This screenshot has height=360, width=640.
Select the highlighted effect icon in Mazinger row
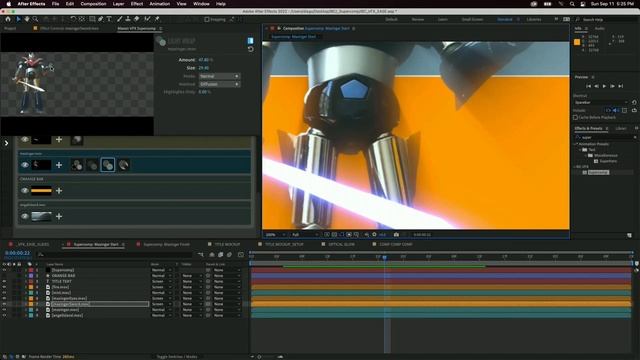(x=108, y=165)
